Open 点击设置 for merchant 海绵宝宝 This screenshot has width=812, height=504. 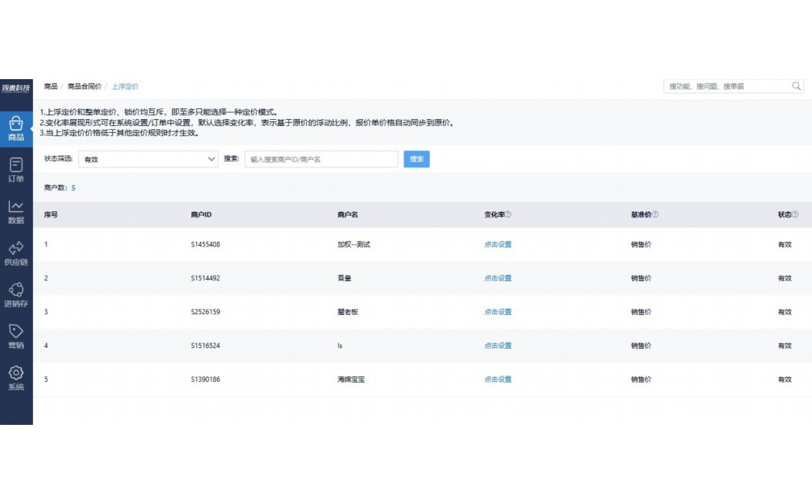click(x=497, y=379)
